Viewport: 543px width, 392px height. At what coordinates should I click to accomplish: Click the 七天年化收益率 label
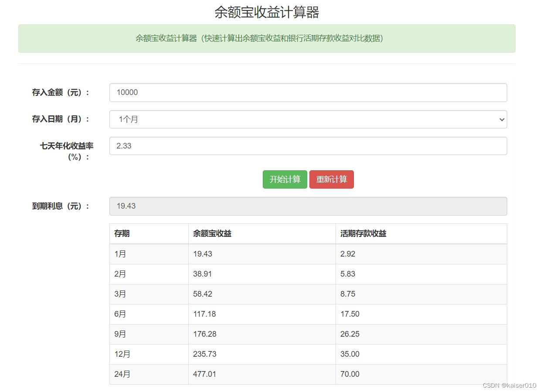click(67, 151)
